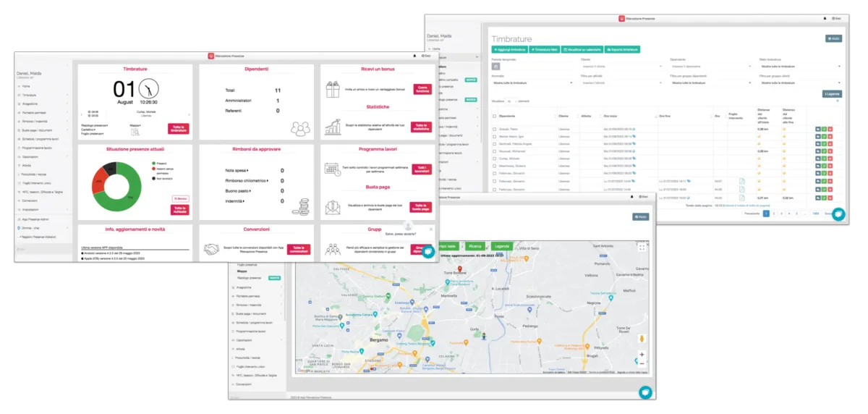The image size is (868, 414).
Task: Open 'Tutte le timbrature' button on dashboard
Action: (x=179, y=129)
